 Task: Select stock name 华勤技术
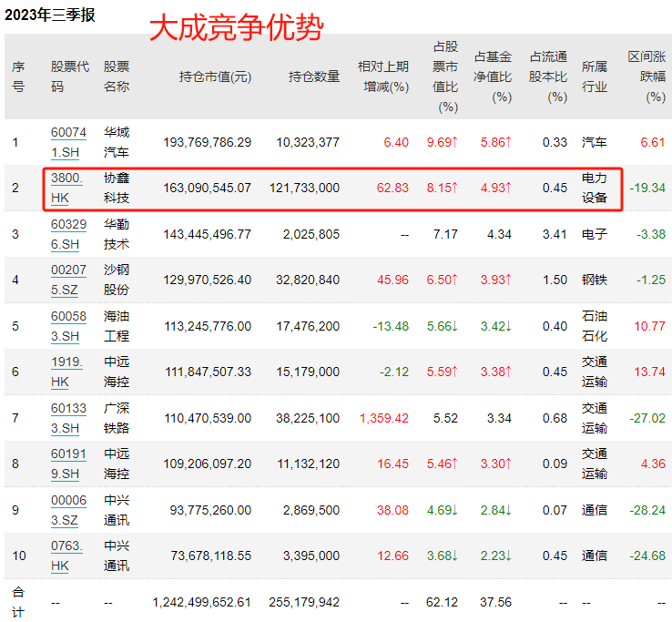coord(117,234)
